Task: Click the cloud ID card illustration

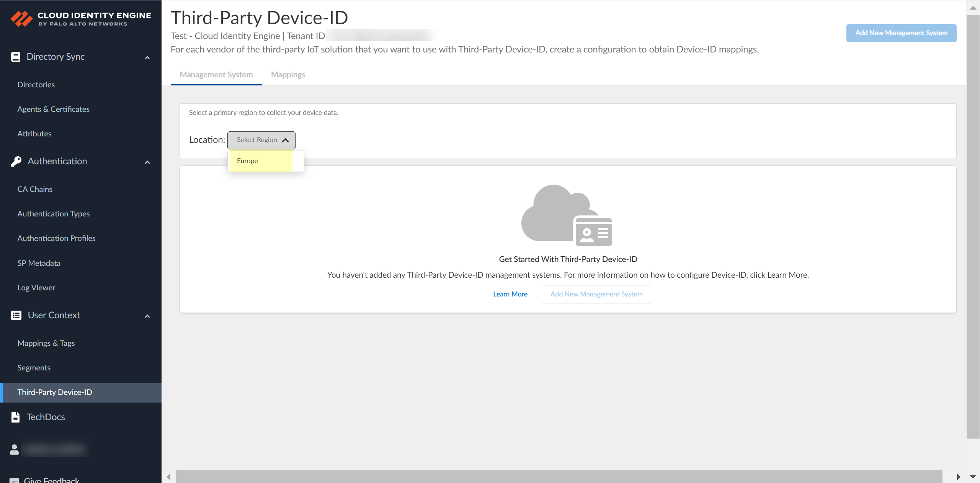Action: pyautogui.click(x=567, y=216)
